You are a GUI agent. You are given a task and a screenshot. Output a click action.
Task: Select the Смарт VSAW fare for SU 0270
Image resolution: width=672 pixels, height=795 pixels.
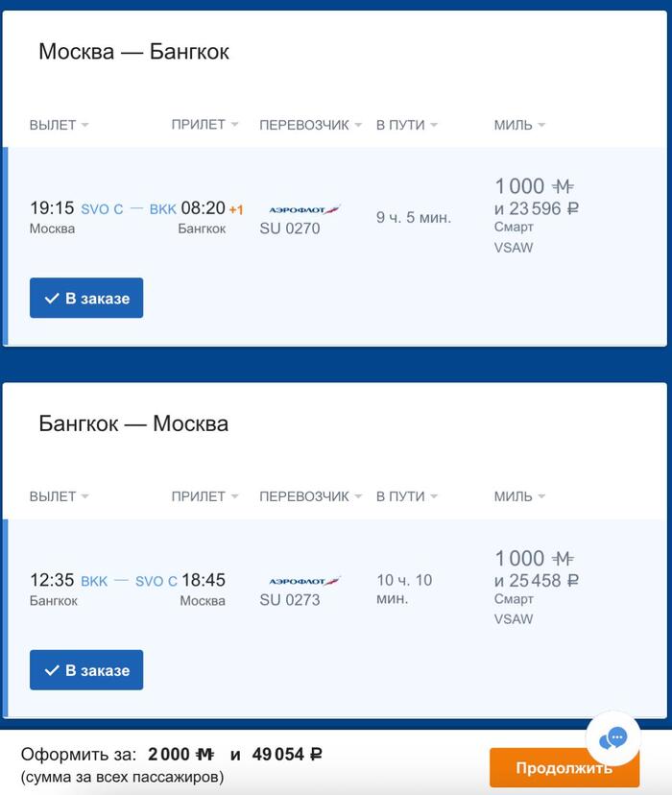click(515, 237)
